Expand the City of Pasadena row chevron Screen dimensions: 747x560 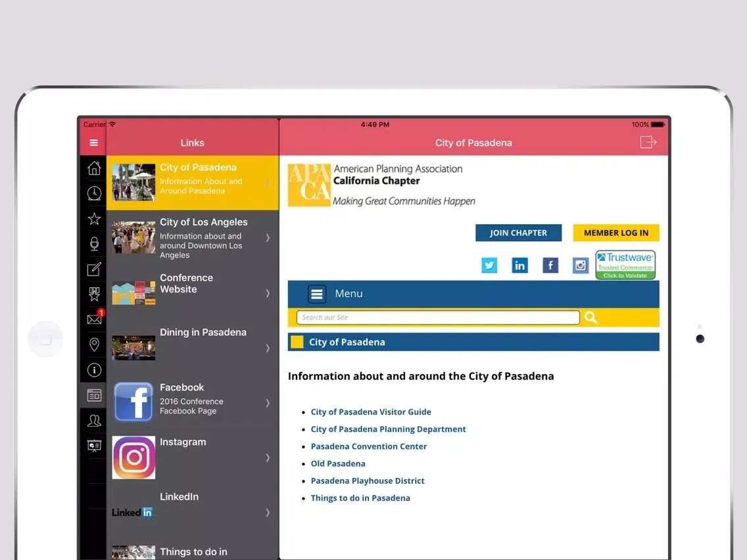pyautogui.click(x=268, y=183)
